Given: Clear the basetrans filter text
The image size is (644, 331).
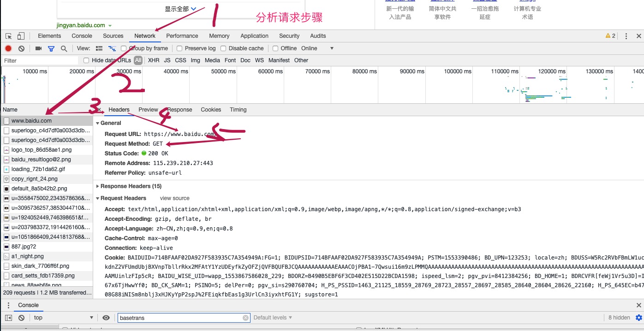Looking at the screenshot, I should 245,318.
